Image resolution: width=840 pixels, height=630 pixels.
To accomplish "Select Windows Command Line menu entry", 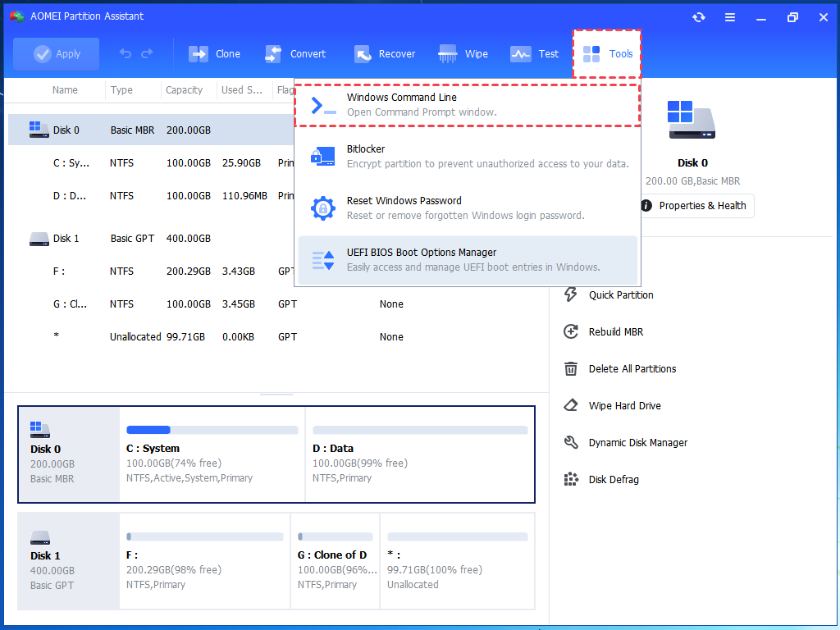I will coord(468,105).
